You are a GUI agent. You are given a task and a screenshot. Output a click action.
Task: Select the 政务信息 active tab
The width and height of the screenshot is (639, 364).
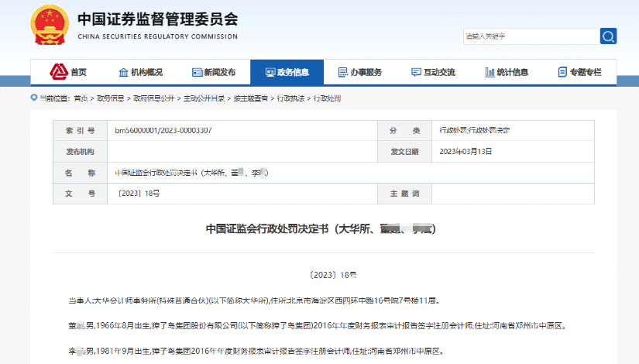[287, 72]
